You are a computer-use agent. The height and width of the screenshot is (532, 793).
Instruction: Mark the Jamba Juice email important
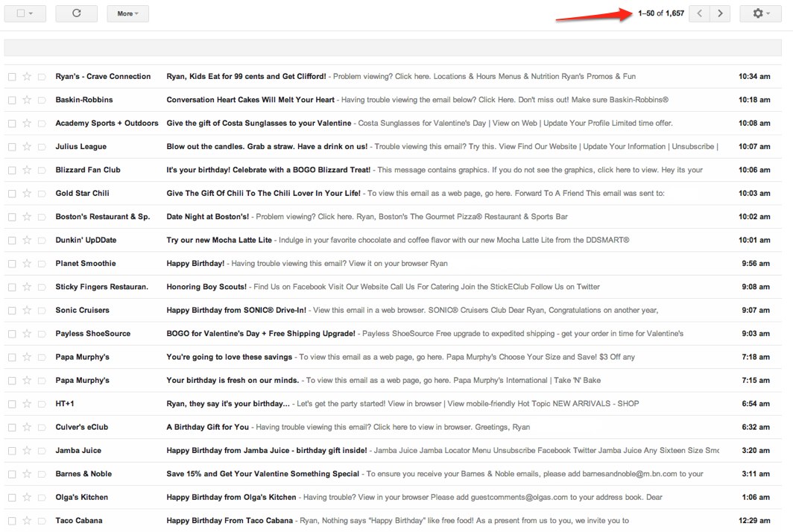(42, 451)
